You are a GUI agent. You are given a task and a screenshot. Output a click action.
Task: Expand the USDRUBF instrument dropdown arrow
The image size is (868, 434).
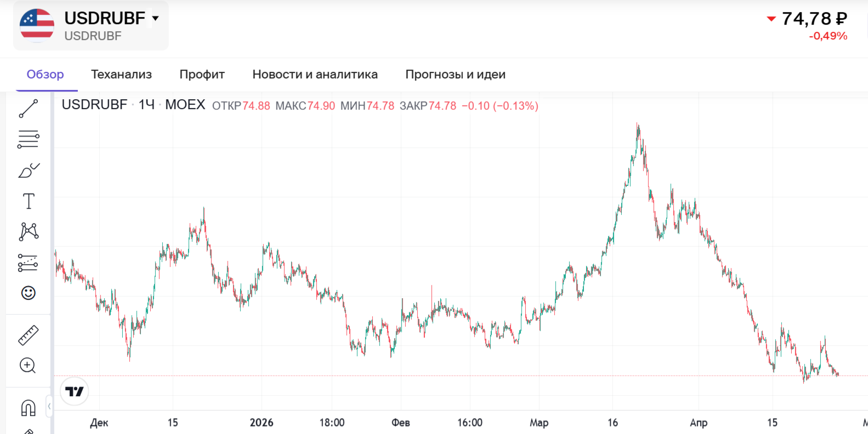coord(156,18)
